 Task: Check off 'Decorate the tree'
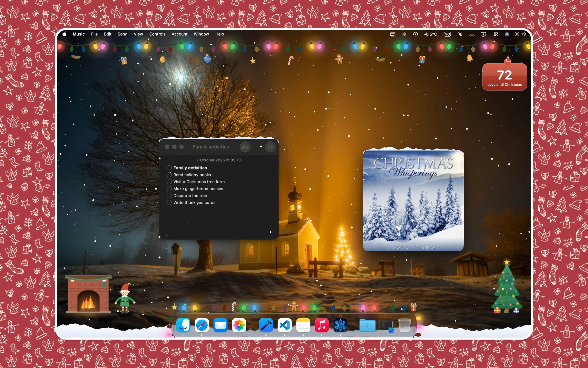click(169, 195)
